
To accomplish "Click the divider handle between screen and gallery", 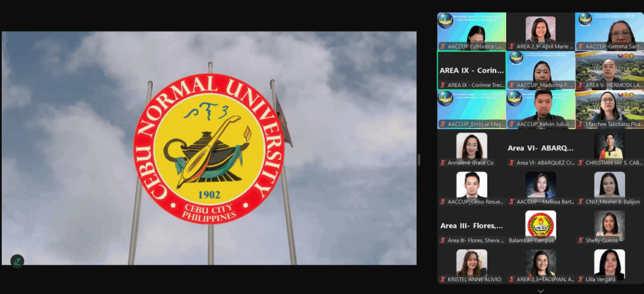I will click(x=419, y=160).
